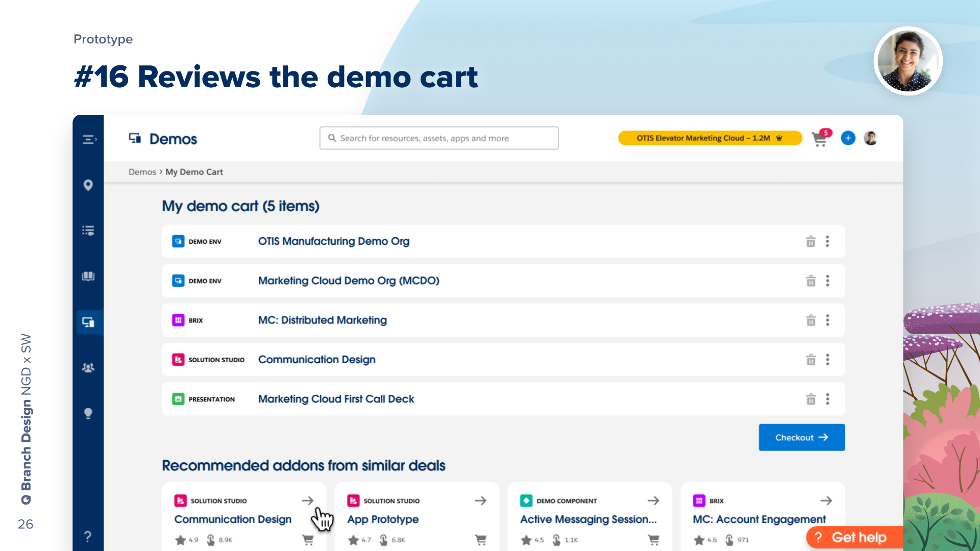Open MC: Account Engagement addon title
The height and width of the screenshot is (551, 980).
(x=759, y=519)
